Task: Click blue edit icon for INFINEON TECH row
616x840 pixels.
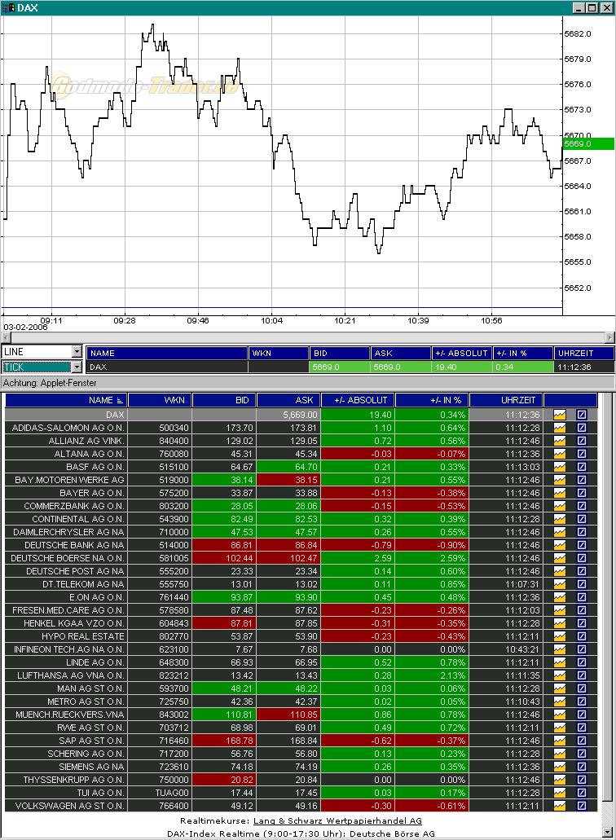Action: 582,649
